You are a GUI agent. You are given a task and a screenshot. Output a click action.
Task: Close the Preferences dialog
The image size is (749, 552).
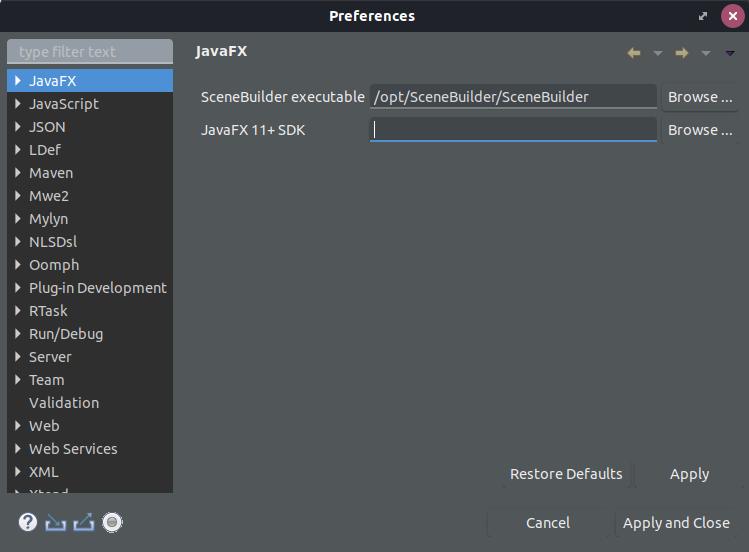tap(733, 16)
